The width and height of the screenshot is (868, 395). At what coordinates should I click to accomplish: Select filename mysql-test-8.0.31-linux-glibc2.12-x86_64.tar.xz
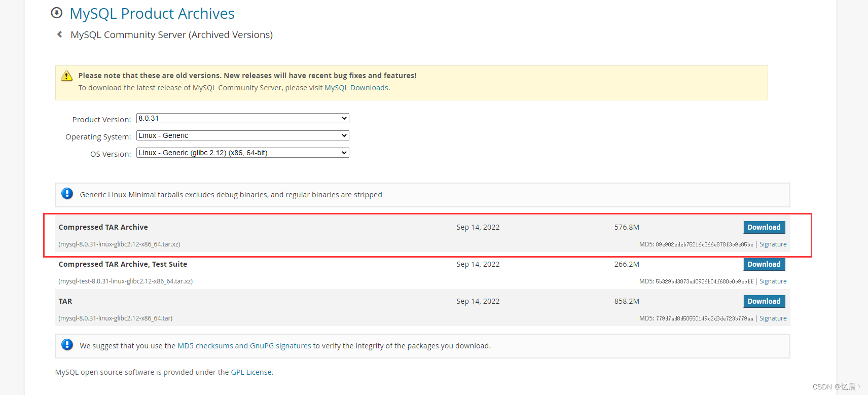pyautogui.click(x=125, y=281)
